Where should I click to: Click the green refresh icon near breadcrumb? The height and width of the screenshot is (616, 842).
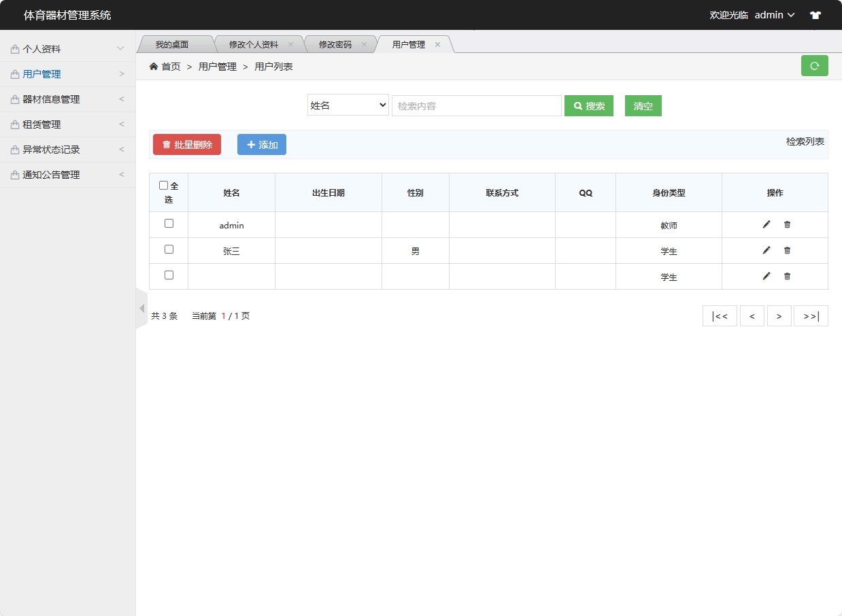point(814,65)
